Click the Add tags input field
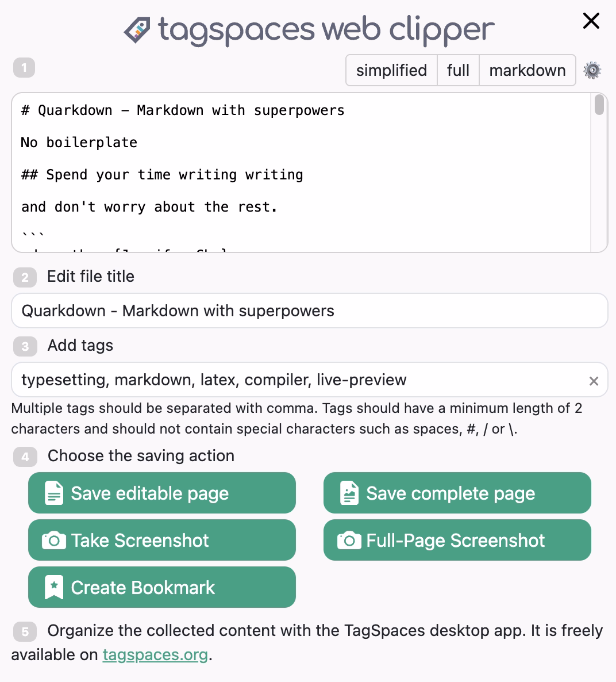 287,380
